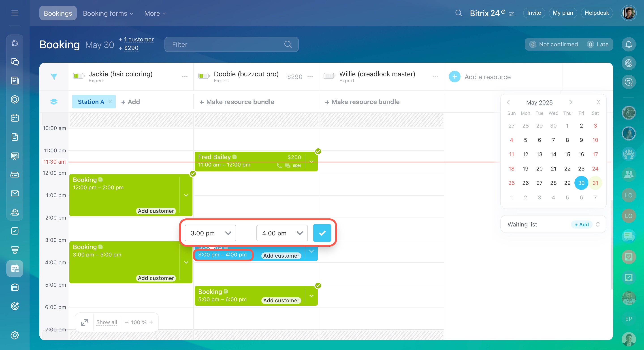Screen dimensions: 644x350
Task: Click the notifications bell icon
Action: (x=629, y=45)
